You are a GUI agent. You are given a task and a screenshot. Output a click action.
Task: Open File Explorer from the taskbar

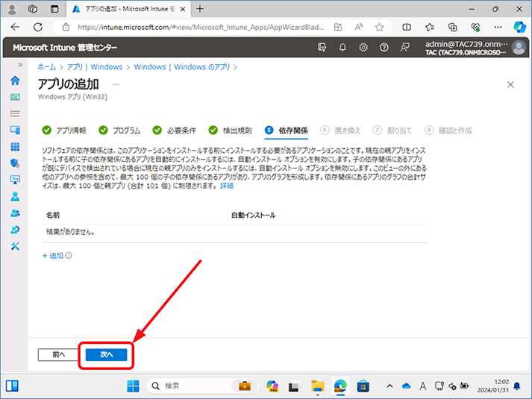(318, 386)
